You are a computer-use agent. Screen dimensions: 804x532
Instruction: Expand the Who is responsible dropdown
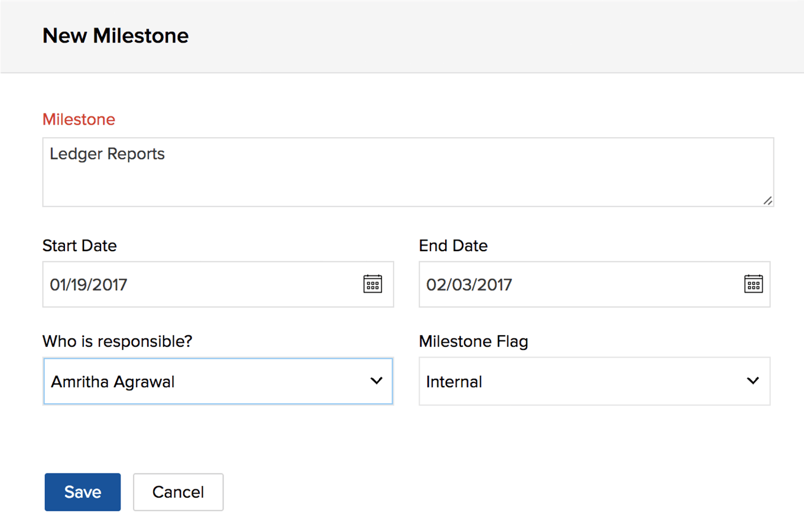point(218,381)
